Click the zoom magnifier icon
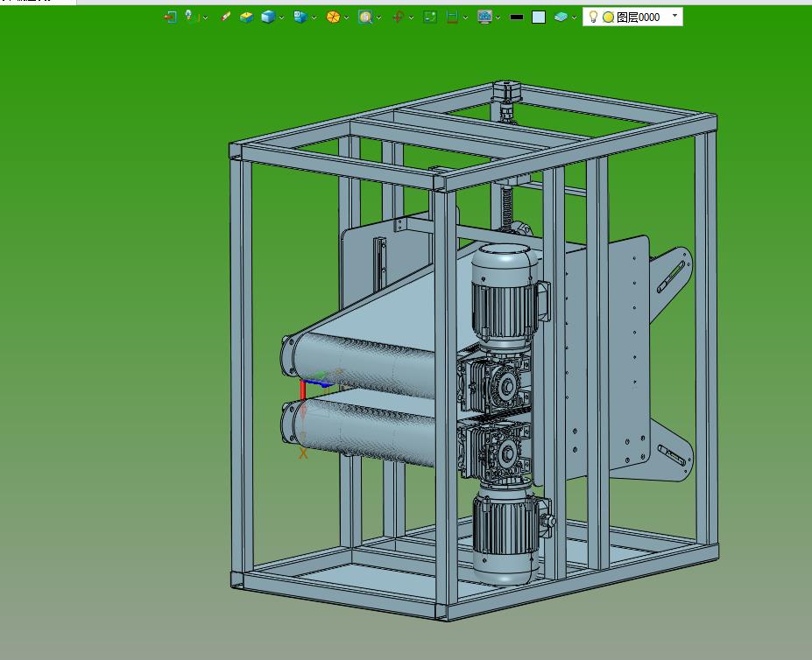Screen dimensions: 812x660 coord(365,18)
